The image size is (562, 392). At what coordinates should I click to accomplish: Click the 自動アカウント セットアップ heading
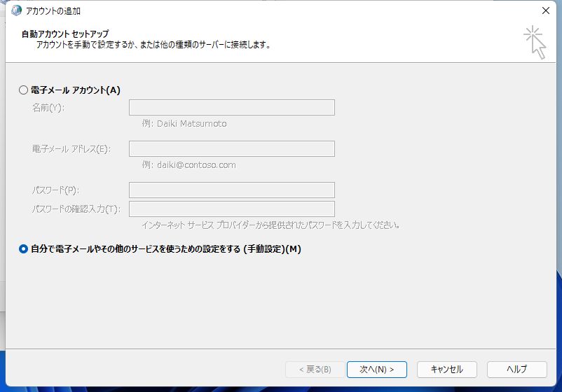pos(65,34)
